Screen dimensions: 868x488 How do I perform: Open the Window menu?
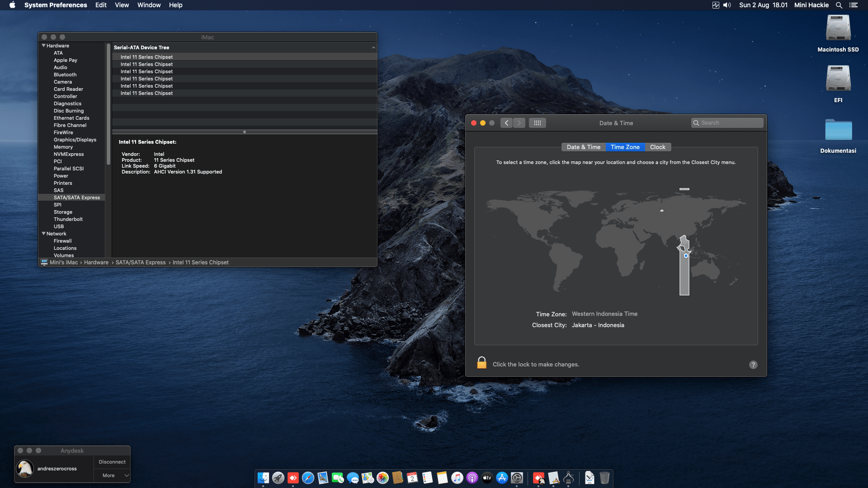pyautogui.click(x=149, y=5)
